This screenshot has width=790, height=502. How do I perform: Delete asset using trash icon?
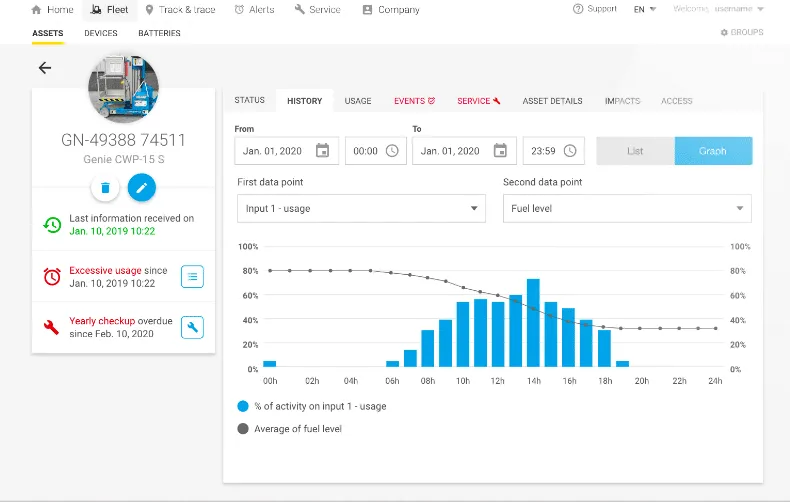105,187
